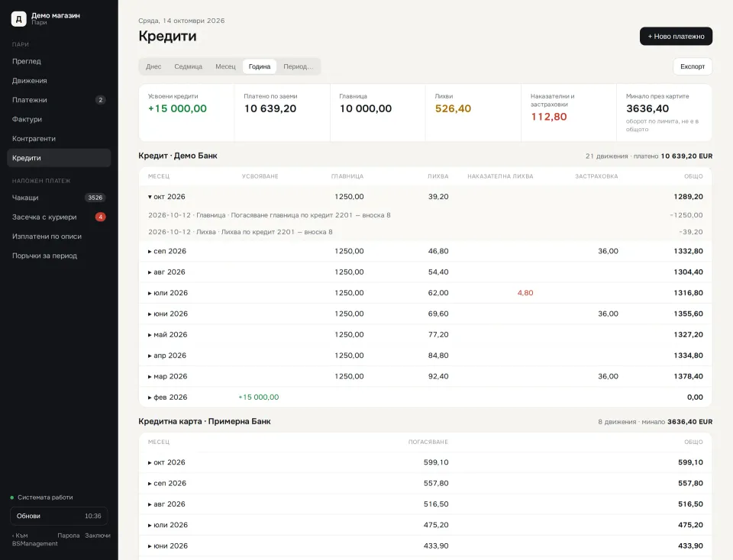Switch to the Седмица period tab
Image resolution: width=733 pixels, height=560 pixels.
point(189,66)
